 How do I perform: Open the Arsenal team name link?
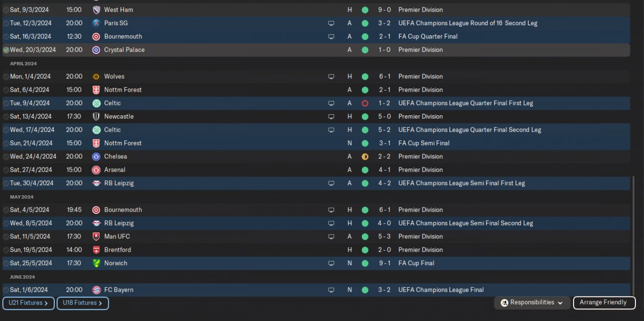(x=115, y=170)
